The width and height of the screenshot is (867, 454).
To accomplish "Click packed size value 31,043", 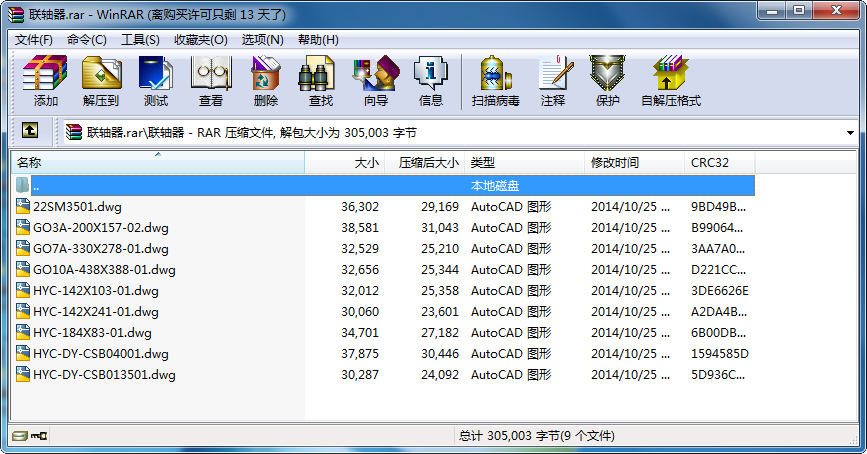I will tap(440, 228).
